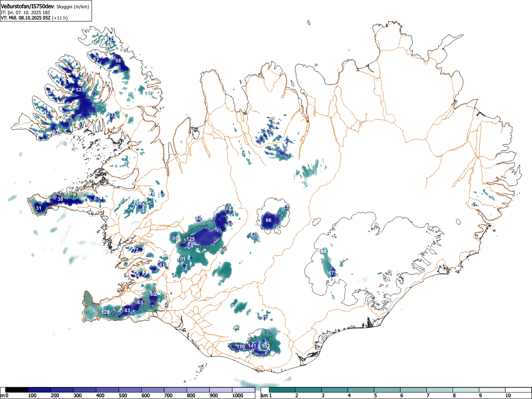Pick the 500–600 m visibility color segment
The width and height of the screenshot is (532, 399).
coord(130,390)
